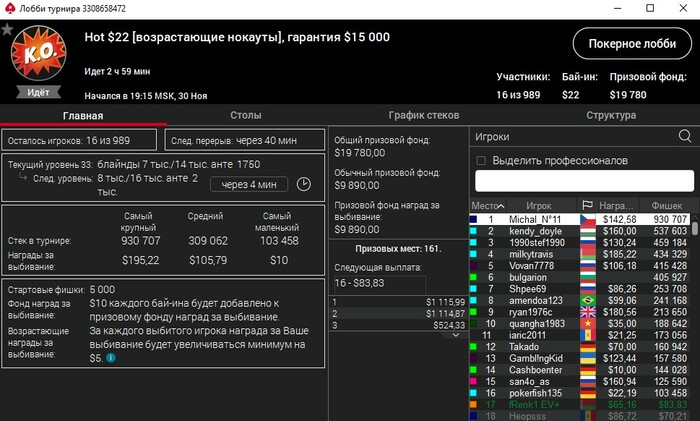Click UK flag next to ryan1976c
This screenshot has width=700, height=421.
click(588, 312)
